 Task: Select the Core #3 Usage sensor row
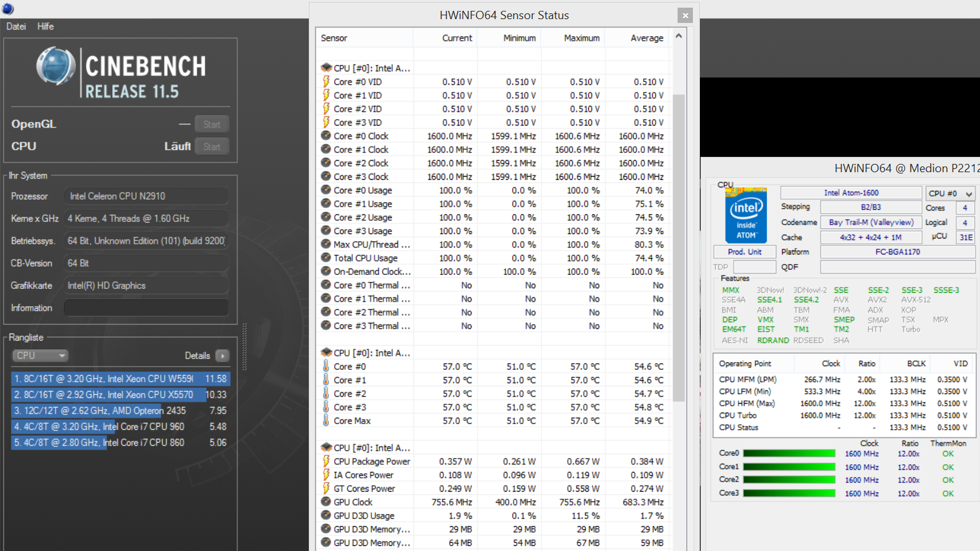click(493, 231)
